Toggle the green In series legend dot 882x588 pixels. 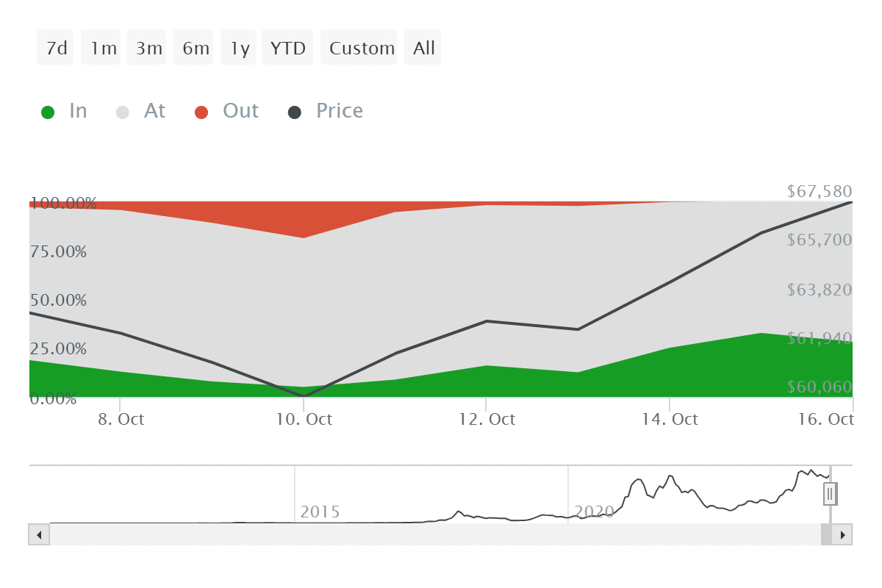pos(48,112)
